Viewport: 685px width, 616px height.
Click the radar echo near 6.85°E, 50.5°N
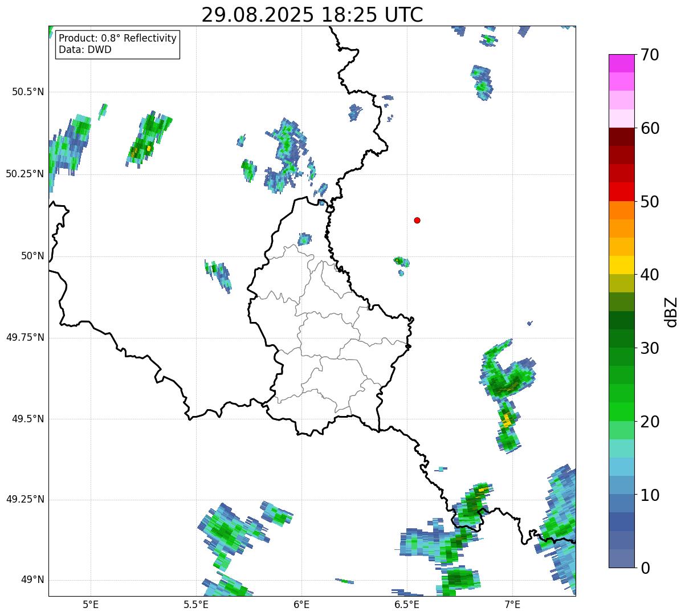tap(482, 82)
